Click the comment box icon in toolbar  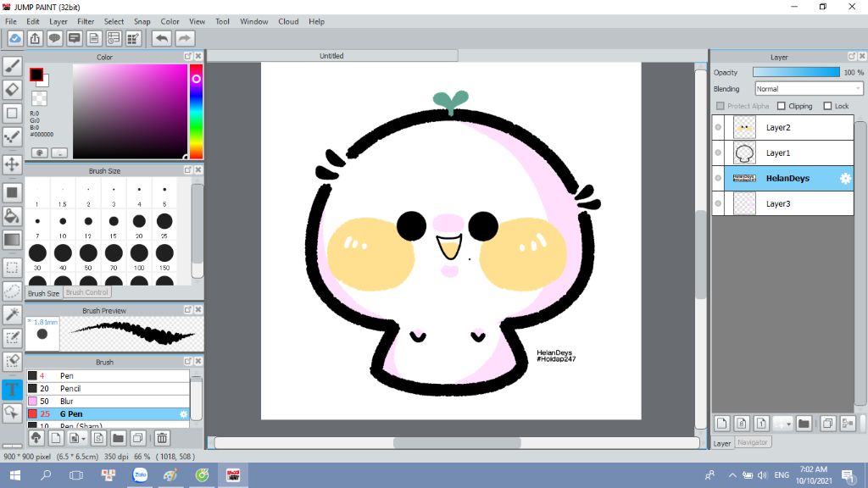[75, 38]
